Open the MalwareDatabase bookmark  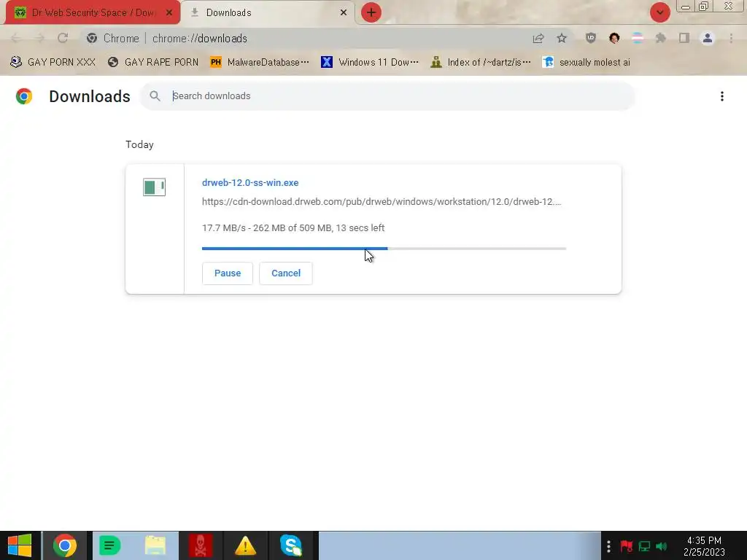260,63
